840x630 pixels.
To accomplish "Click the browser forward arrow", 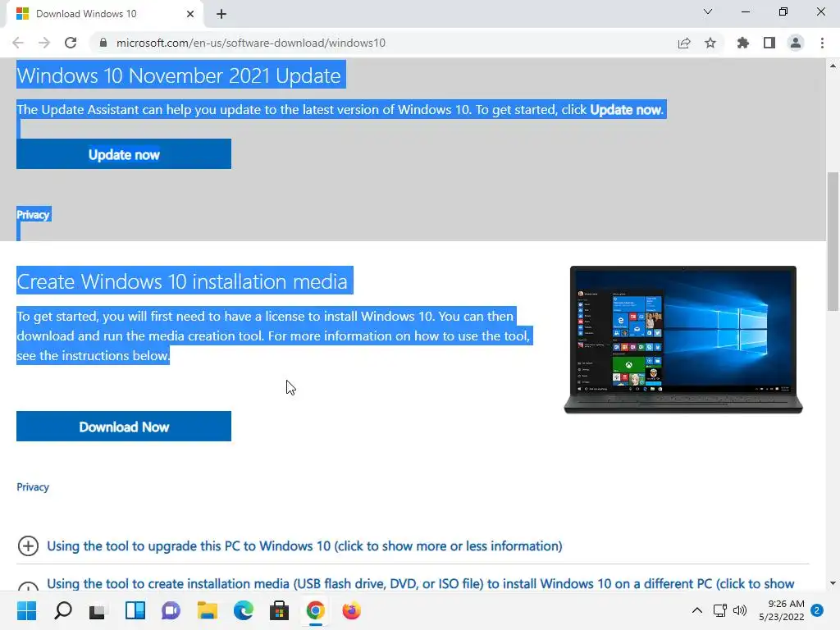I will (x=44, y=43).
